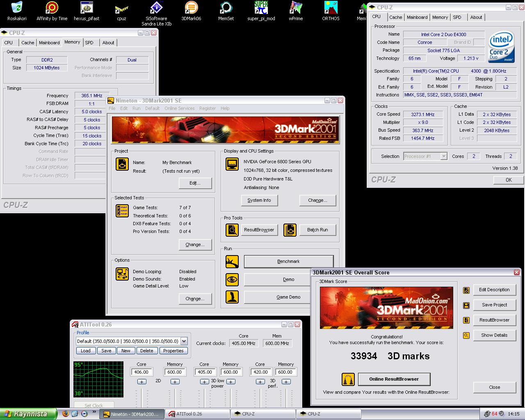Image resolution: width=525 pixels, height=420 pixels.
Task: Increase 3D perf. Core clock plus button
Action: [x=260, y=382]
